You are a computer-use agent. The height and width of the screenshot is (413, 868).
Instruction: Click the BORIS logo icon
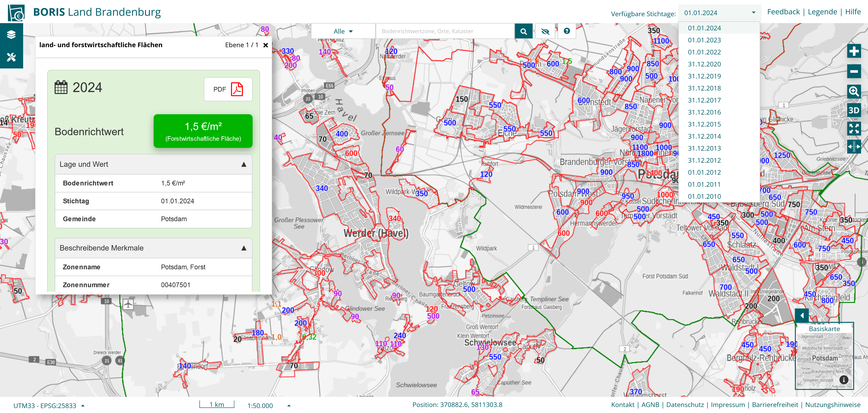16,13
